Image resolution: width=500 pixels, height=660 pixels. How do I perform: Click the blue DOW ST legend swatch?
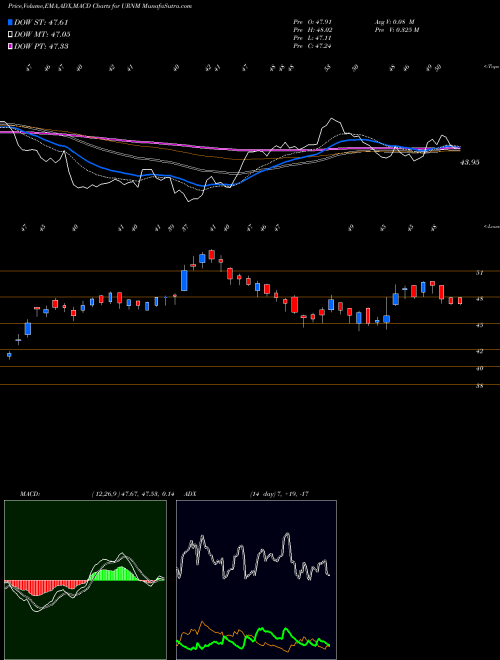pyautogui.click(x=10, y=22)
